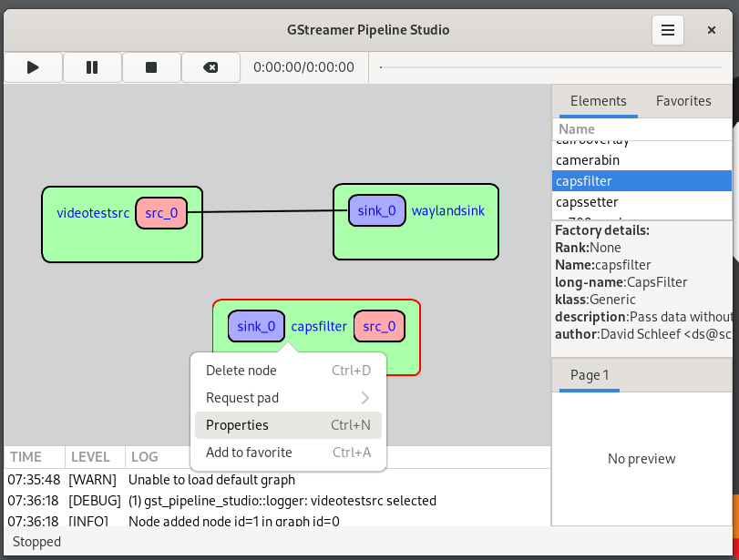Click the 'Node added node id=1' log row
Image resolution: width=739 pixels, height=560 pixels.
point(277,520)
